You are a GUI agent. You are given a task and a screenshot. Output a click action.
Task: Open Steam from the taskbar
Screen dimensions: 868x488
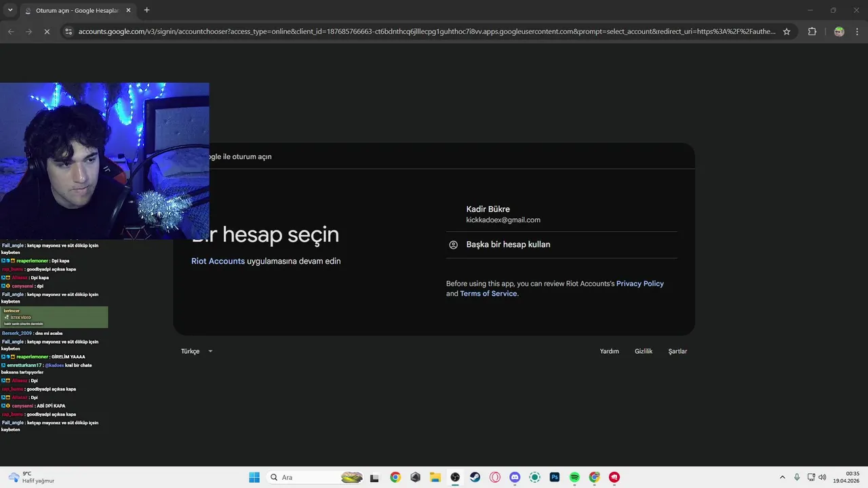[x=475, y=477]
